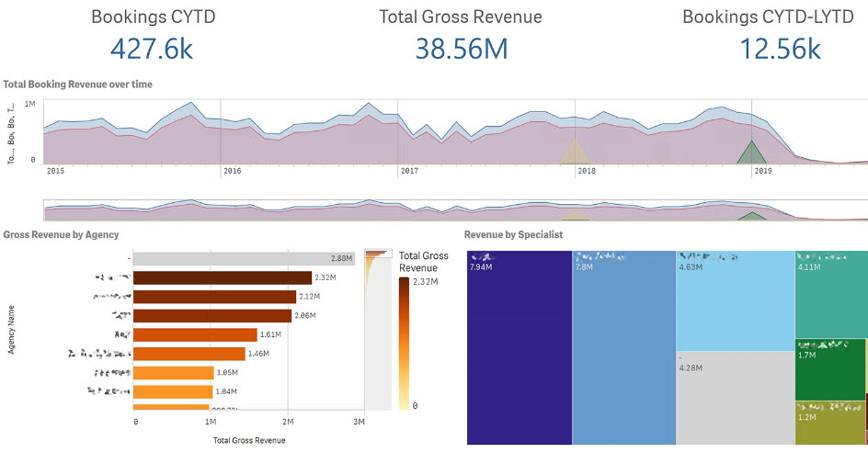Click the olive 1.2M treemap tile

830,423
